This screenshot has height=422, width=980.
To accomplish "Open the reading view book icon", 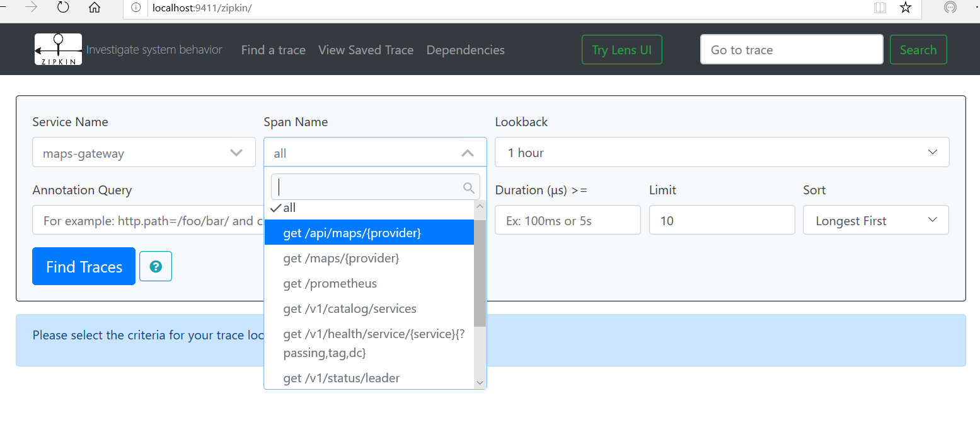I will (x=880, y=8).
